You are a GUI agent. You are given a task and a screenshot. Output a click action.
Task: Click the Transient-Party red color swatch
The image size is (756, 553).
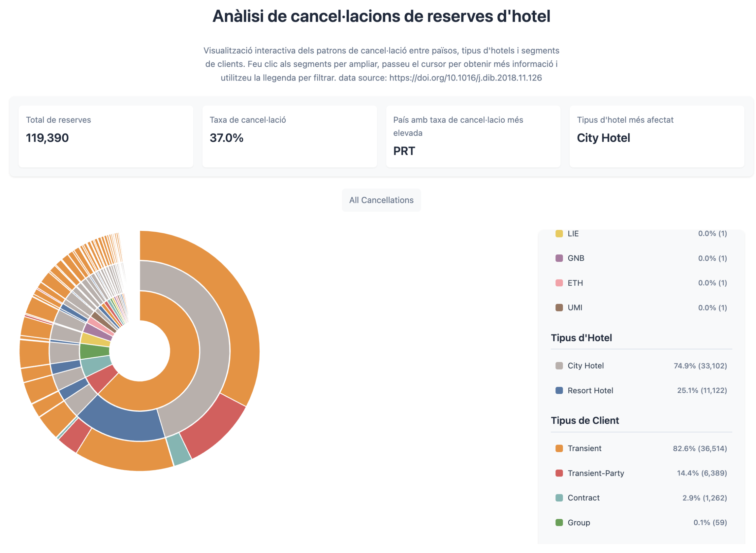559,473
